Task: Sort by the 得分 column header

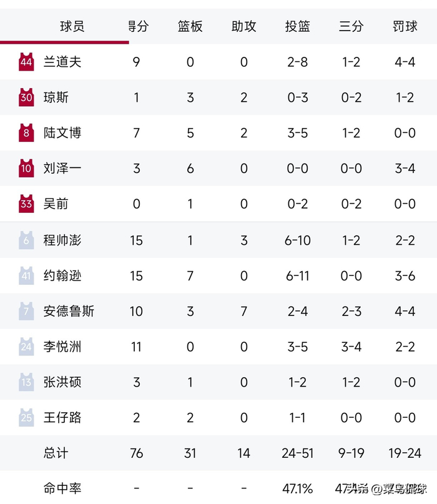Action: 137,27
